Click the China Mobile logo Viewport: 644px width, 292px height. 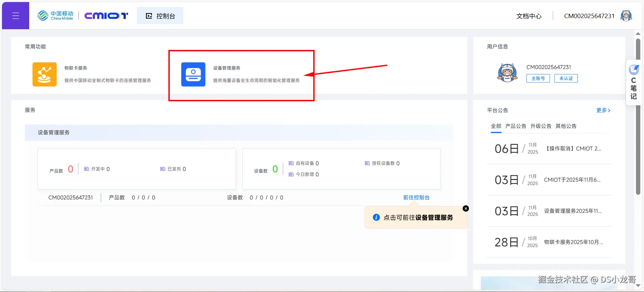tap(55, 15)
